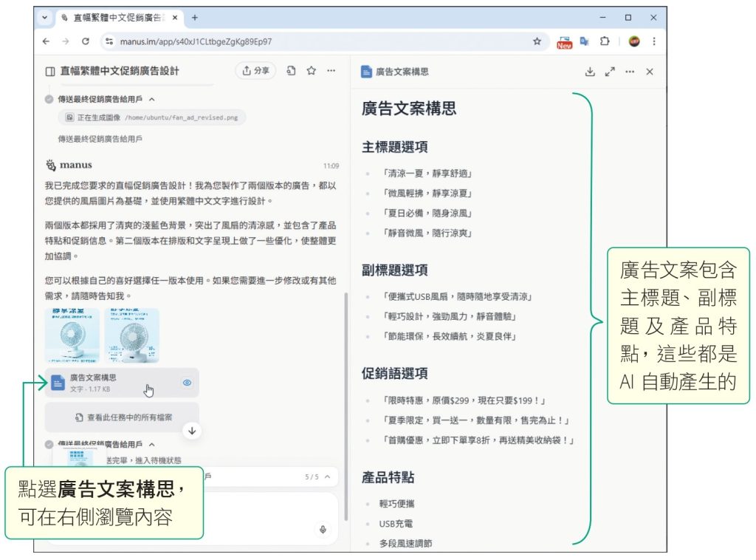
Task: Open the document panel's three-dot menu
Action: pyautogui.click(x=630, y=72)
